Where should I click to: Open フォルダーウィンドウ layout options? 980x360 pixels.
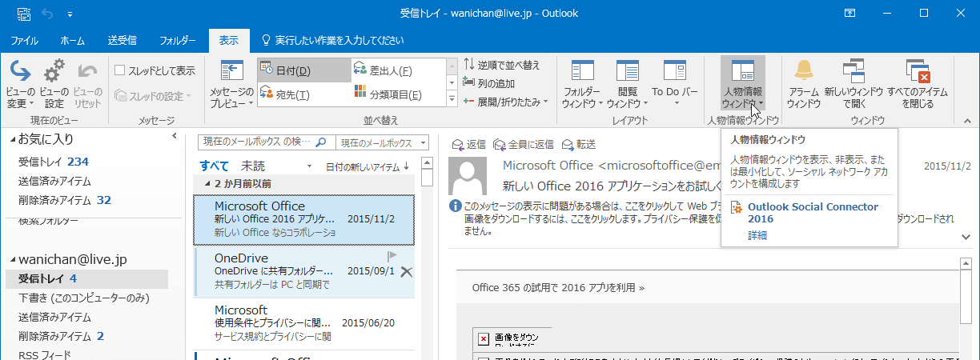[582, 84]
